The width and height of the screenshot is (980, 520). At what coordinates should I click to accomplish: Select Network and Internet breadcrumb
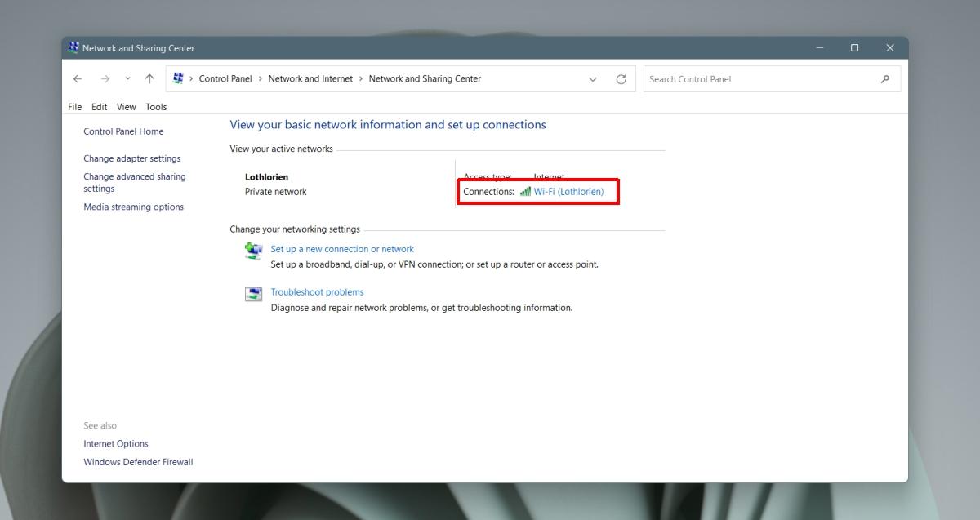coord(310,79)
